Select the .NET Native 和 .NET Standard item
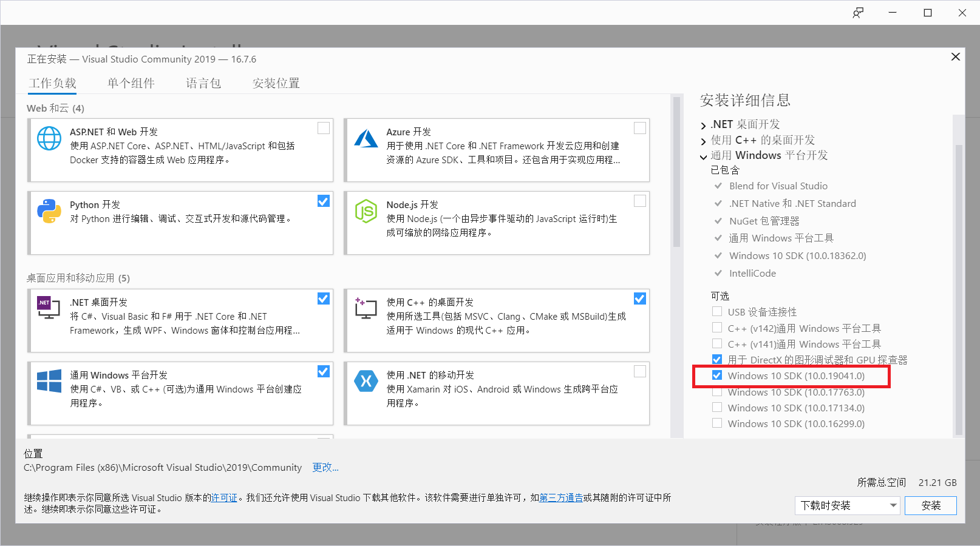980x546 pixels. (793, 203)
